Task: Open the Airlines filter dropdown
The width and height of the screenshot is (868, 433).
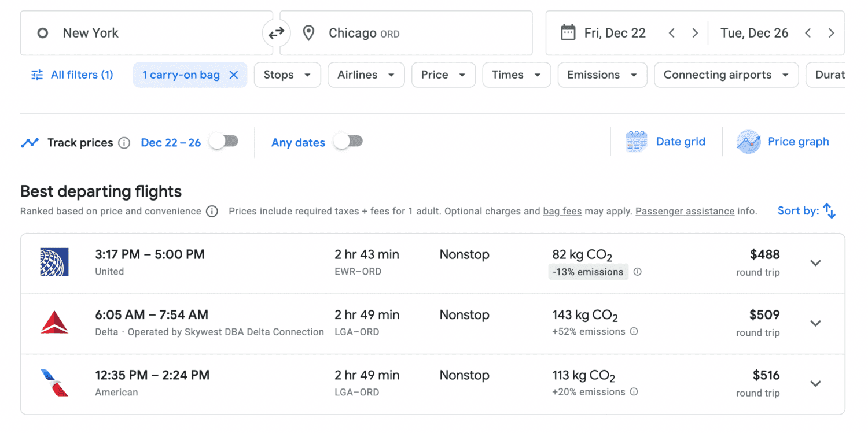Action: tap(366, 75)
